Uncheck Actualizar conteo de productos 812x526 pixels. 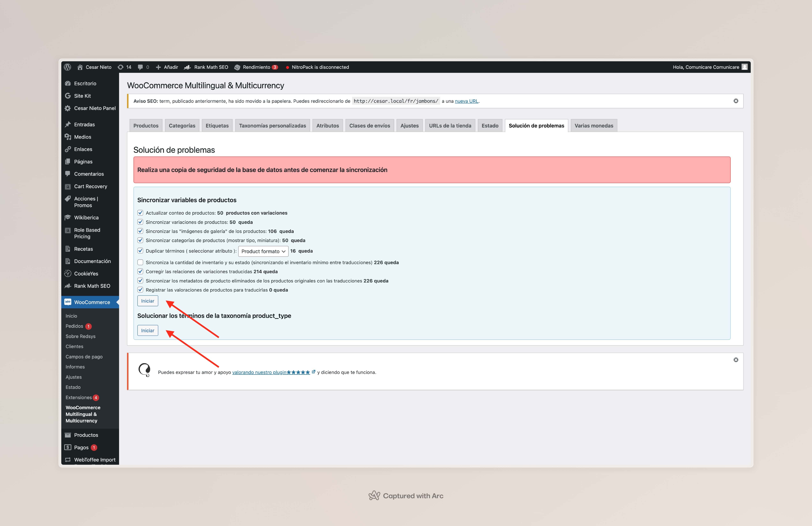click(140, 213)
